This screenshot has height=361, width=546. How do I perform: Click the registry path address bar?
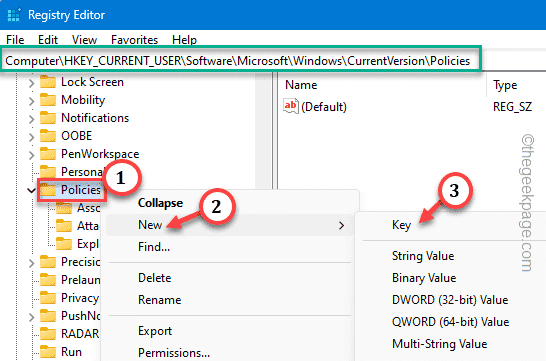click(x=241, y=61)
